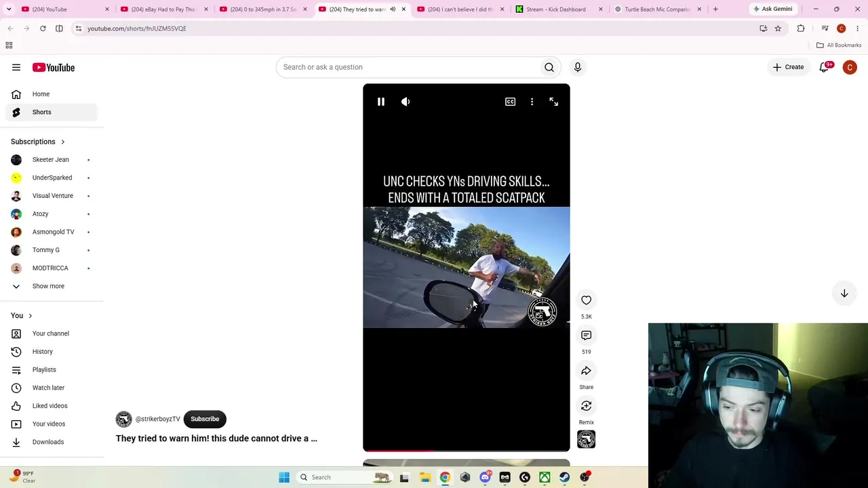868x488 pixels.
Task: Open Atozy subscription
Action: [52, 214]
